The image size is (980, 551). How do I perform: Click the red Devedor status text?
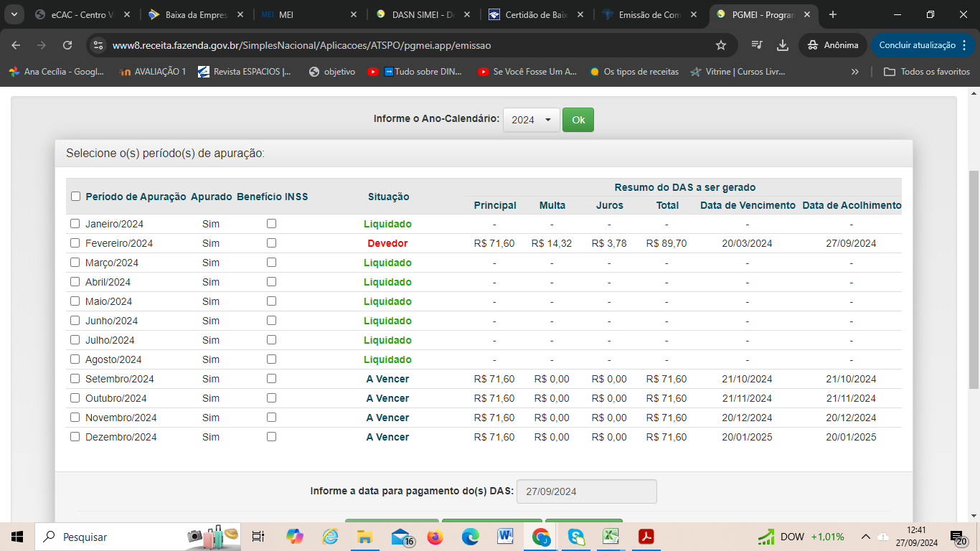pyautogui.click(x=387, y=243)
